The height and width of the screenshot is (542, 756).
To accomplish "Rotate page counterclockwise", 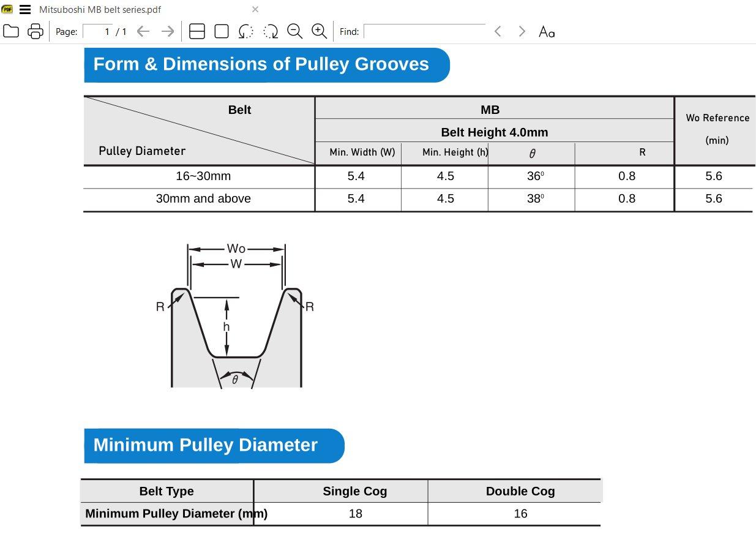I will pos(246,31).
